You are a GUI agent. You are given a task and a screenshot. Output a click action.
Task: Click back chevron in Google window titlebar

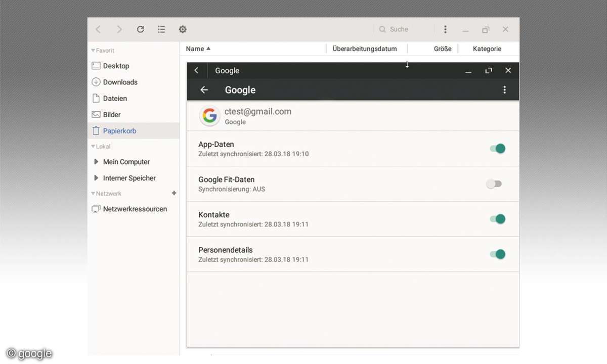[x=197, y=70]
